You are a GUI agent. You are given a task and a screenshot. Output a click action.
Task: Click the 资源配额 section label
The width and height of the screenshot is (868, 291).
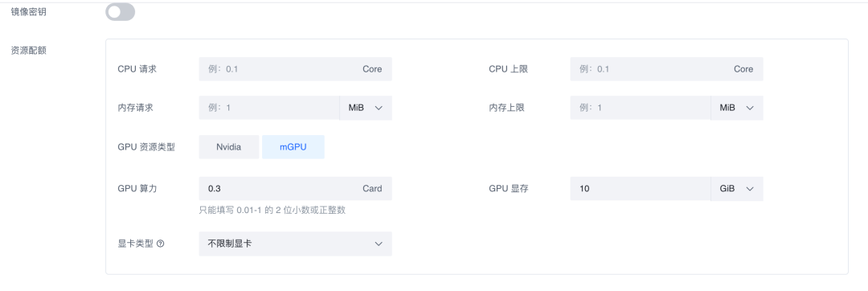point(29,51)
